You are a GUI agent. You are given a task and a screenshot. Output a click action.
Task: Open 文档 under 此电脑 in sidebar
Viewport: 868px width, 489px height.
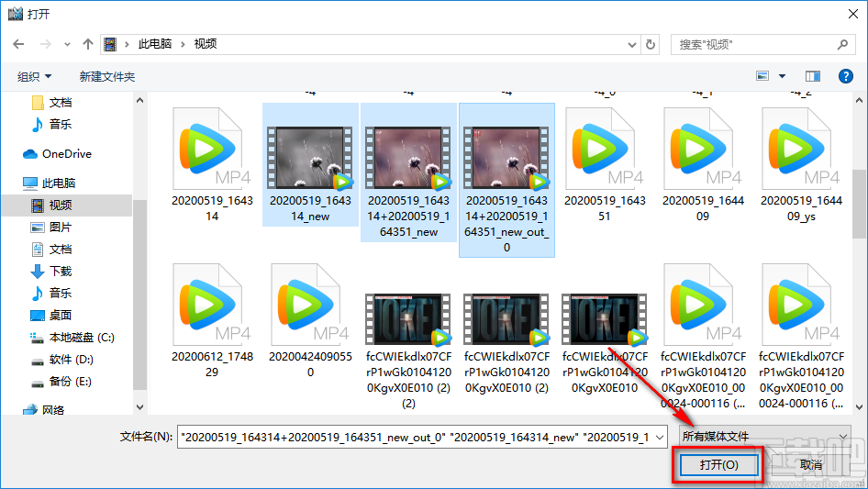point(52,250)
